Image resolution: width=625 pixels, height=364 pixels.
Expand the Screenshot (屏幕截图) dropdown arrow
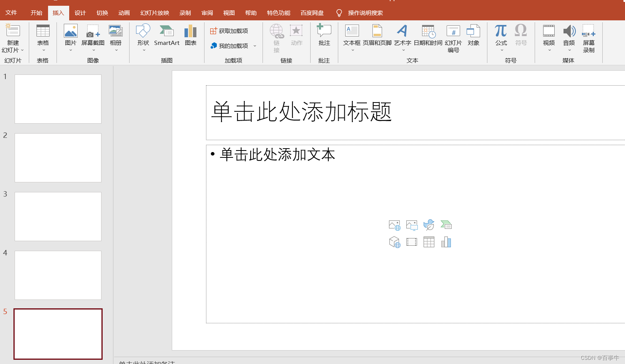click(x=93, y=50)
